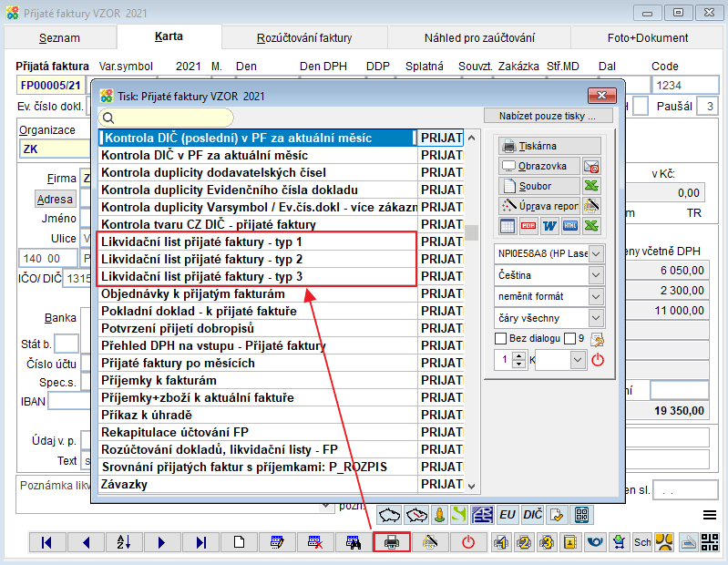The height and width of the screenshot is (565, 728).
Task: Click Soubor export button
Action: 539,186
